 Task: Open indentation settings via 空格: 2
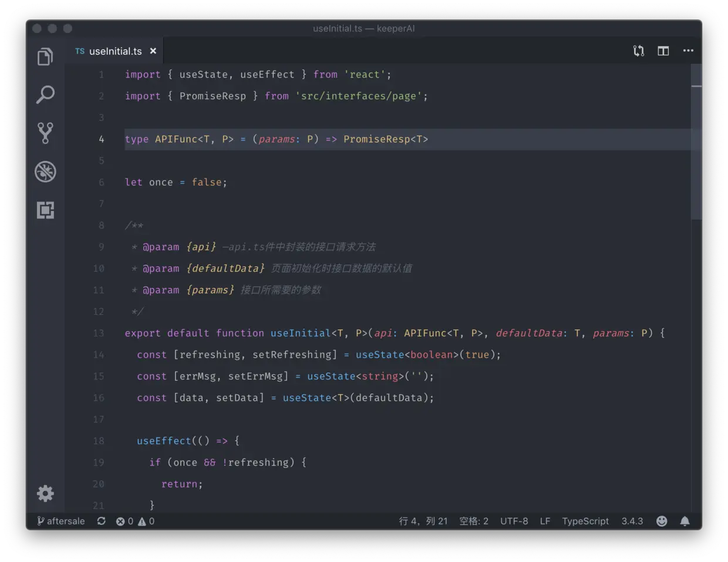[473, 521]
